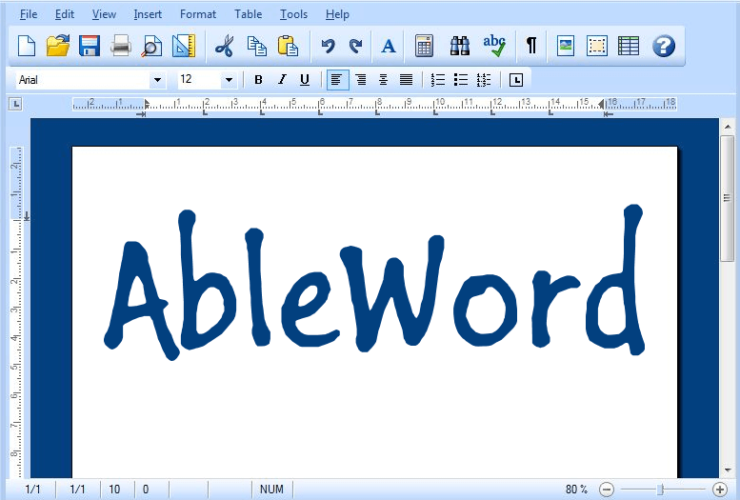Toggle paragraph marks pilcrow icon

coord(531,46)
